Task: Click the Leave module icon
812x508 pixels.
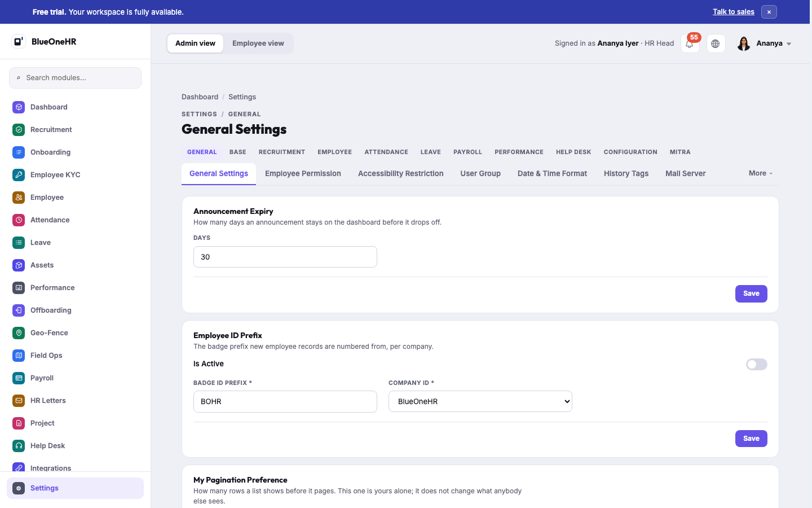Action: click(19, 243)
